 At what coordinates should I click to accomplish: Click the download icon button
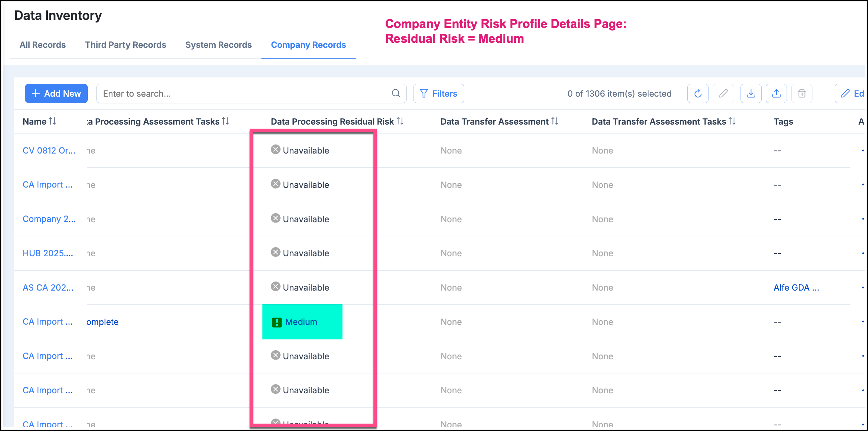click(x=751, y=93)
